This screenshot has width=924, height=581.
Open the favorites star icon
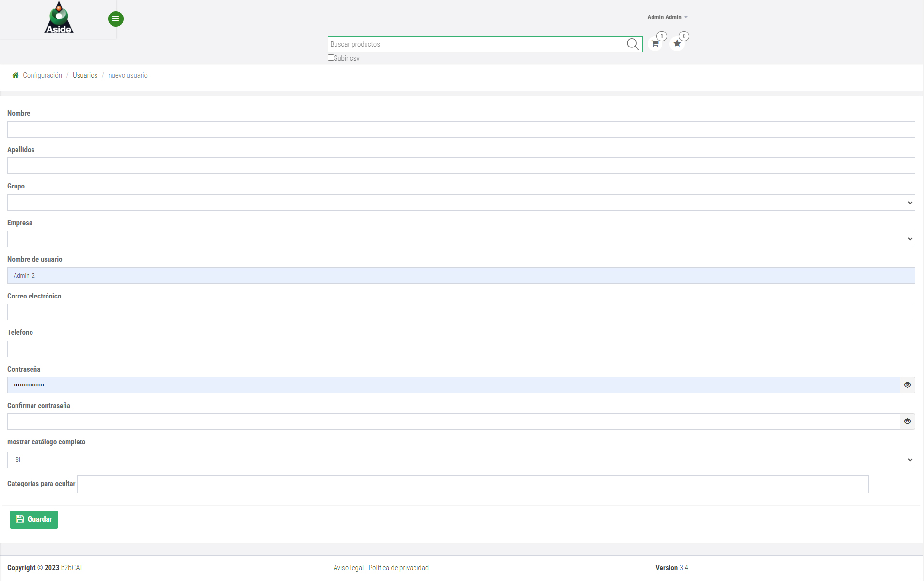coord(677,44)
